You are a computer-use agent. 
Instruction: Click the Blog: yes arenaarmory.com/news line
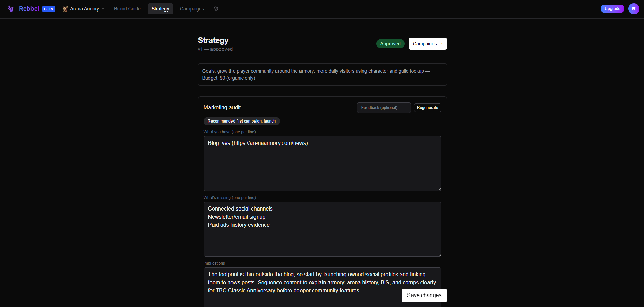pos(258,143)
